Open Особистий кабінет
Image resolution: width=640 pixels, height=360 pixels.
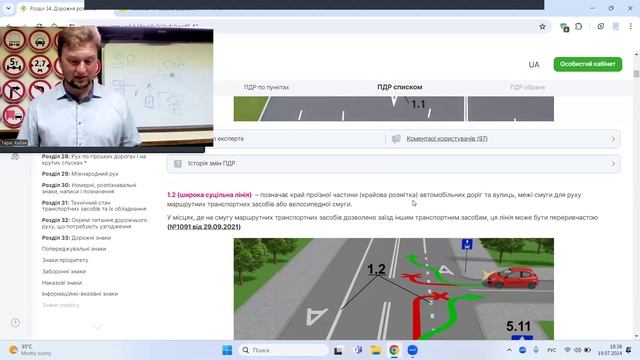point(588,64)
